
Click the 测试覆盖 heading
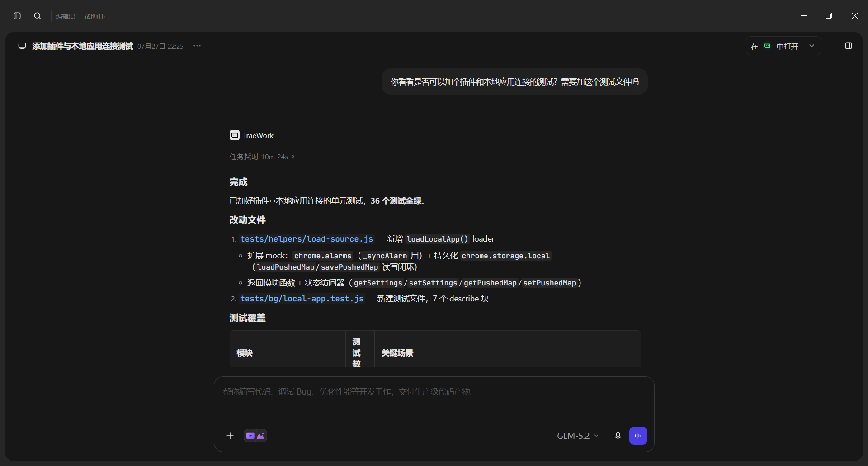click(x=247, y=318)
